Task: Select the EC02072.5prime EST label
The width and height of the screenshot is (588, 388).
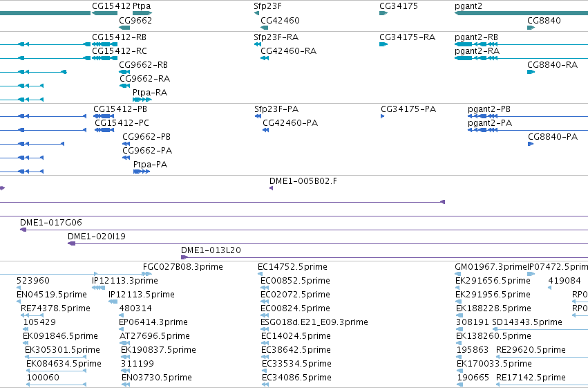Action: (x=296, y=295)
